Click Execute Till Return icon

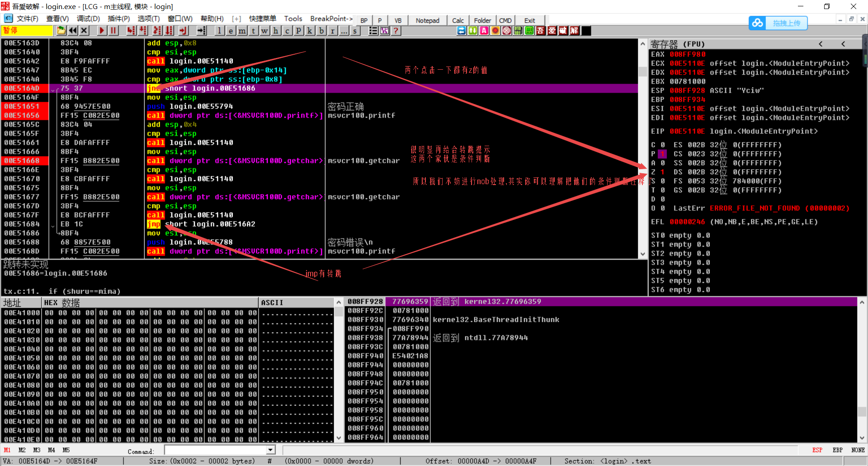183,31
